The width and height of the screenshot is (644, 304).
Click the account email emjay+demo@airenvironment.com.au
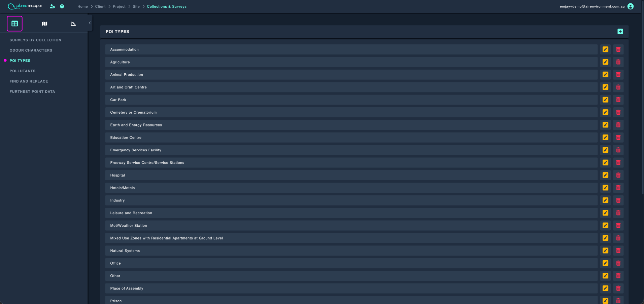click(592, 6)
